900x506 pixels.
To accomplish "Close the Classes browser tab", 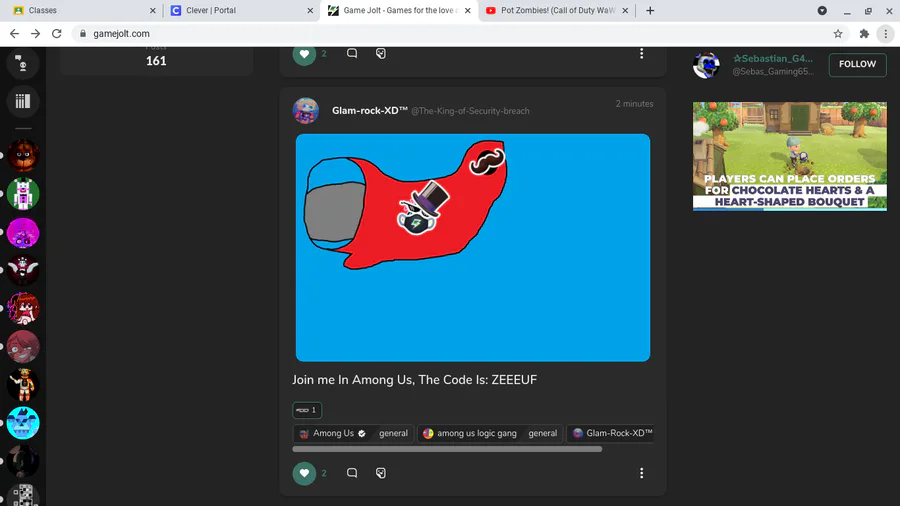I will pos(152,10).
